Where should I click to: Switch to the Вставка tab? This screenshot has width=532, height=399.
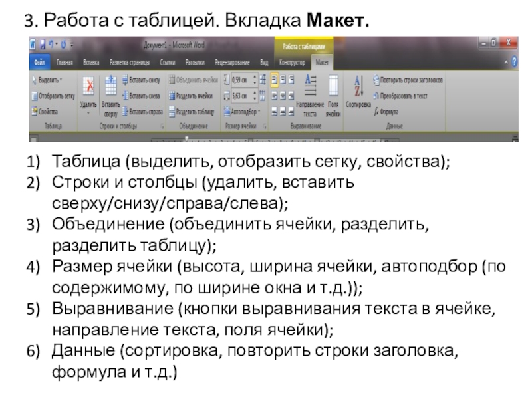pos(91,62)
